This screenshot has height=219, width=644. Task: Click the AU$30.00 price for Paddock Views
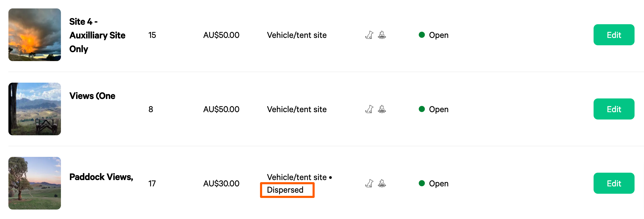coord(221,183)
